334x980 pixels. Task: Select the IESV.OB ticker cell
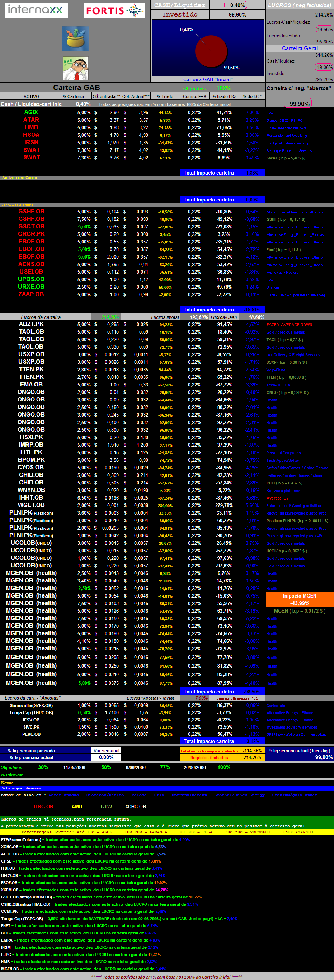point(31,720)
